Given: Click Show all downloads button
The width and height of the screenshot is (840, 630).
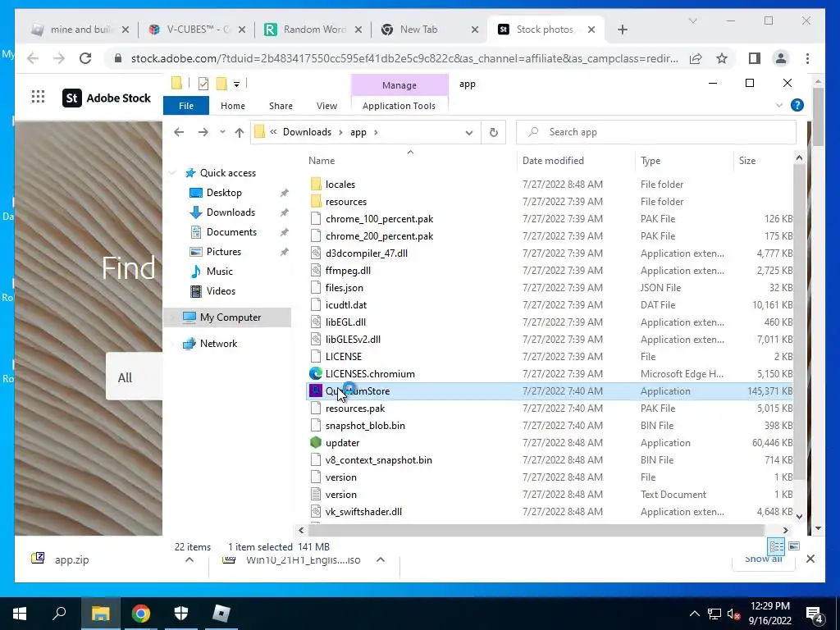Looking at the screenshot, I should click(763, 559).
